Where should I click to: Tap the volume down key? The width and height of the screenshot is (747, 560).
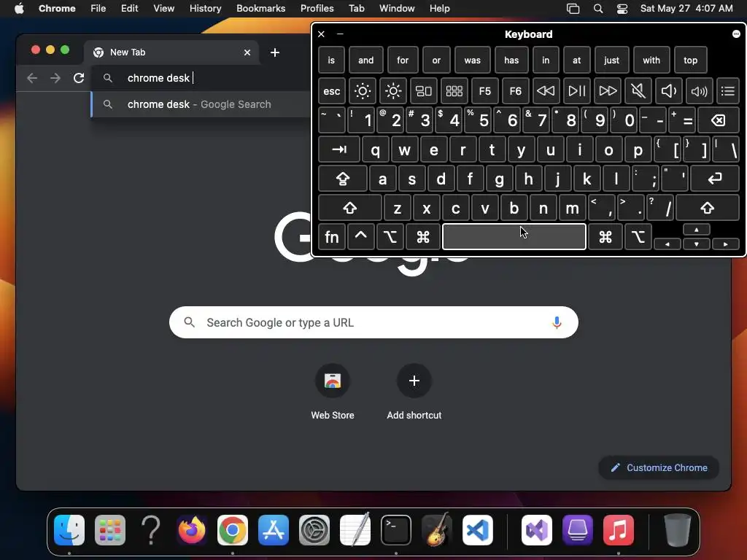[668, 90]
